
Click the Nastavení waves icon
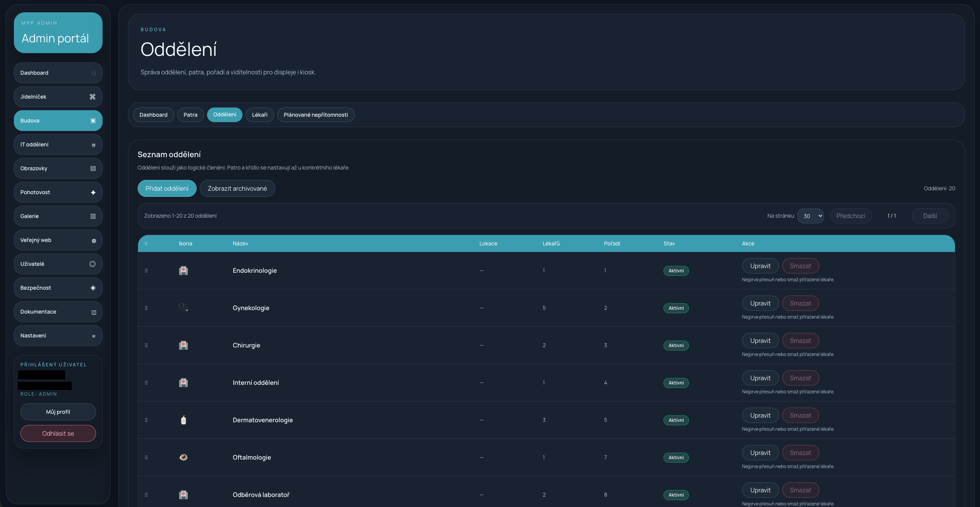94,336
